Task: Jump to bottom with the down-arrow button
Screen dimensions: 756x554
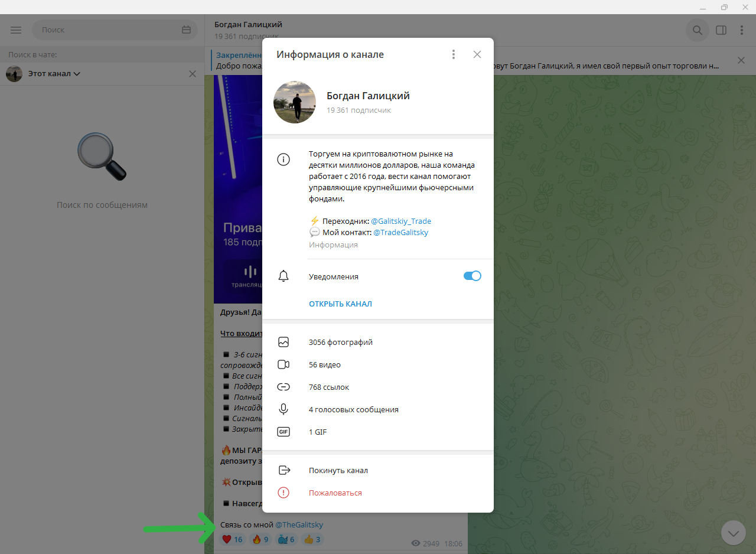Action: pos(734,533)
